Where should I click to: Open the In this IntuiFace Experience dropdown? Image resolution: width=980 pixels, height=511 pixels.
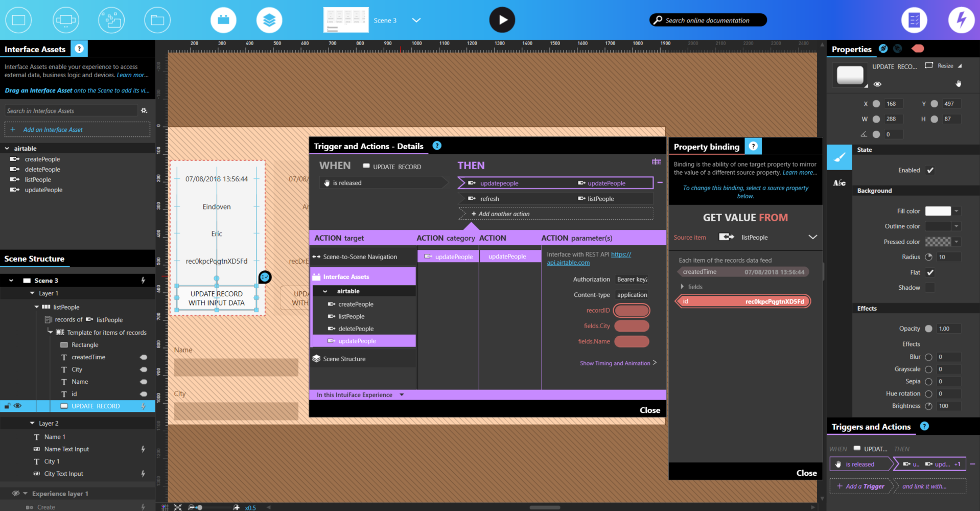click(x=402, y=394)
